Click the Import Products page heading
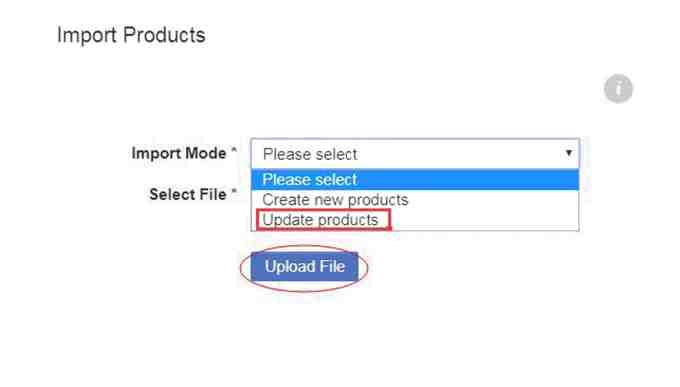 (x=131, y=35)
